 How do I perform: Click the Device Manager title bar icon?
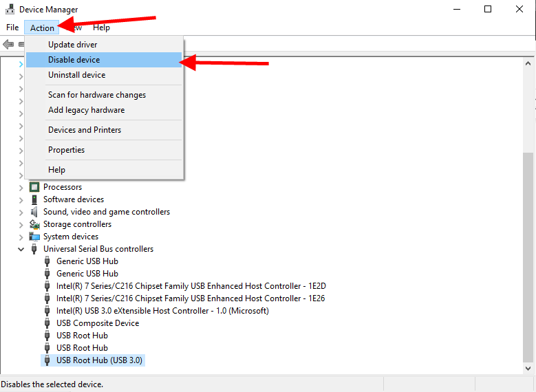click(x=10, y=9)
